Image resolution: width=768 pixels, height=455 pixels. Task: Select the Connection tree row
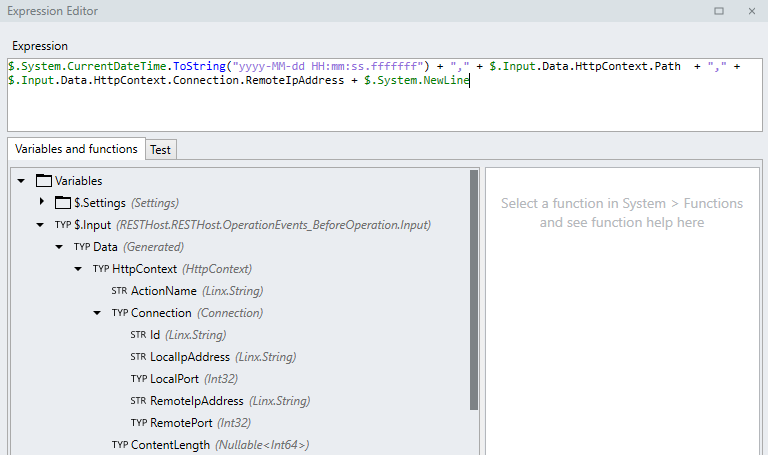point(197,313)
